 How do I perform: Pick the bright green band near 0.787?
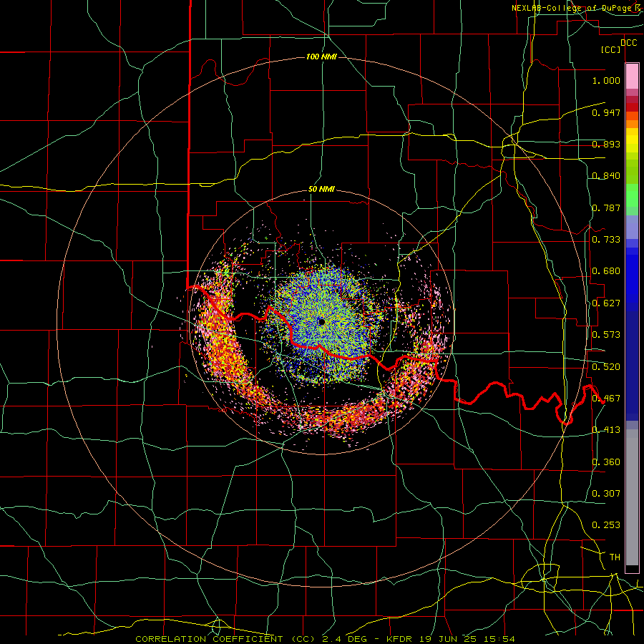coord(632,195)
